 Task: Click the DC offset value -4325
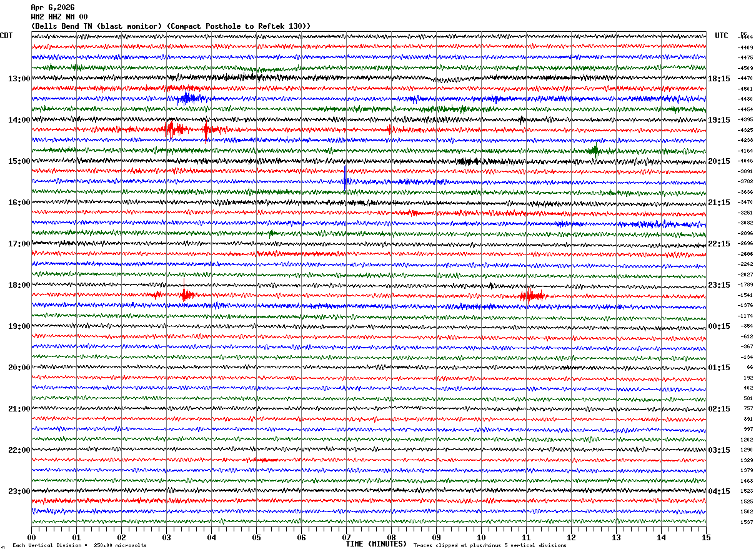(x=745, y=130)
